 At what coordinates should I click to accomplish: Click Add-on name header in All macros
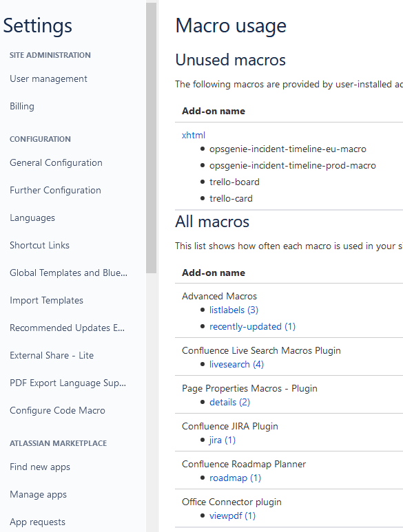[214, 273]
